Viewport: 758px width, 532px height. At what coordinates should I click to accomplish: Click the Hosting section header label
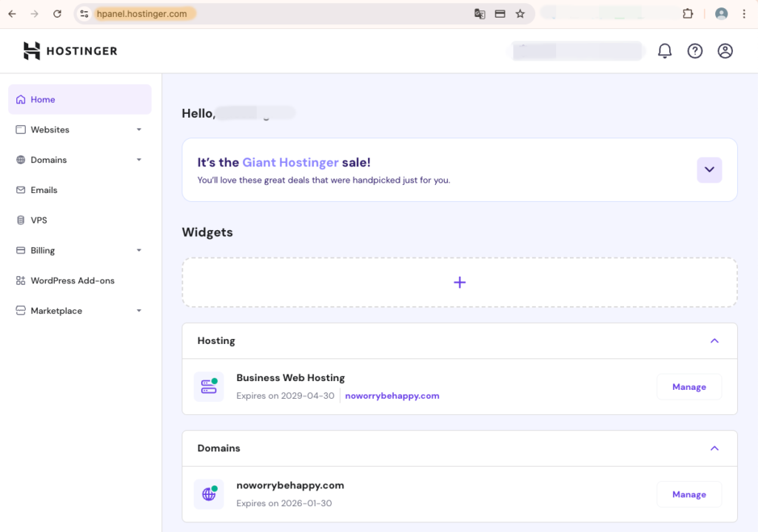216,340
